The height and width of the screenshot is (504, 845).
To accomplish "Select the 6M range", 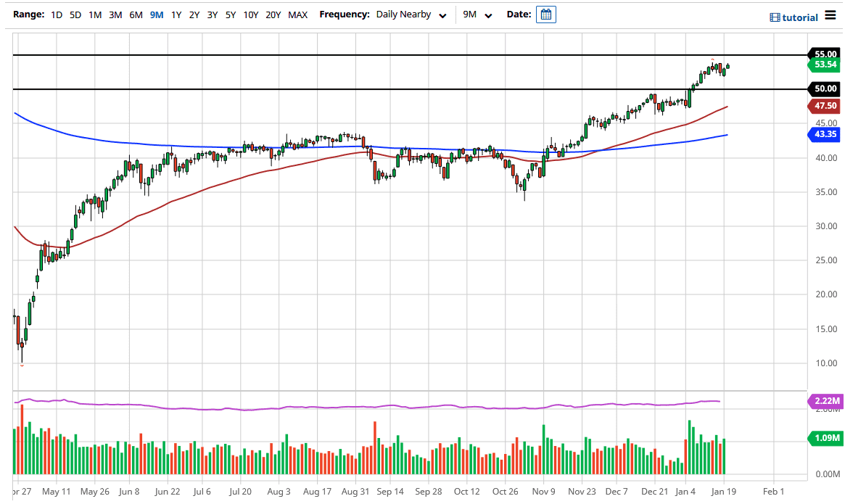I will [x=135, y=14].
